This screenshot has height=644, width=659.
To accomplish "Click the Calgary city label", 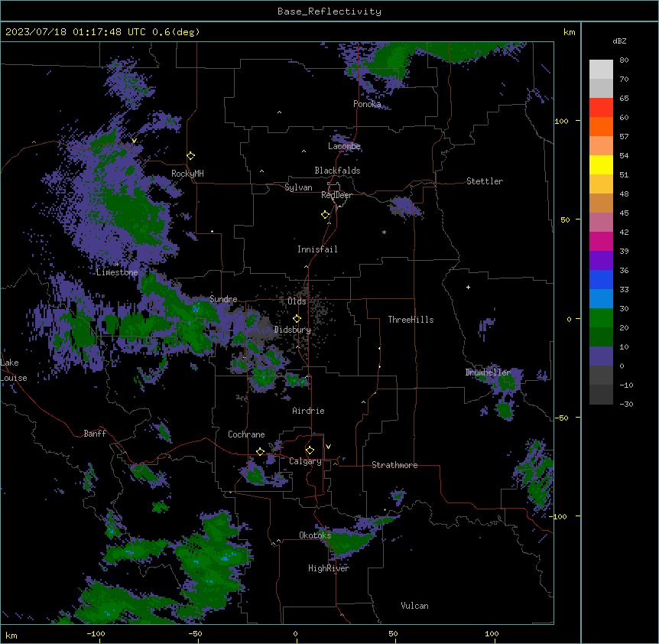I will [305, 461].
